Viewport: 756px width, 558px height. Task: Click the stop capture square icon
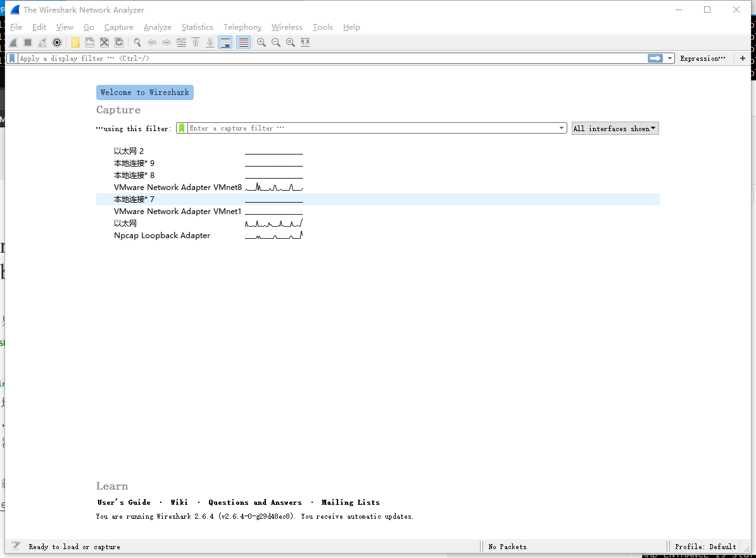click(x=28, y=42)
